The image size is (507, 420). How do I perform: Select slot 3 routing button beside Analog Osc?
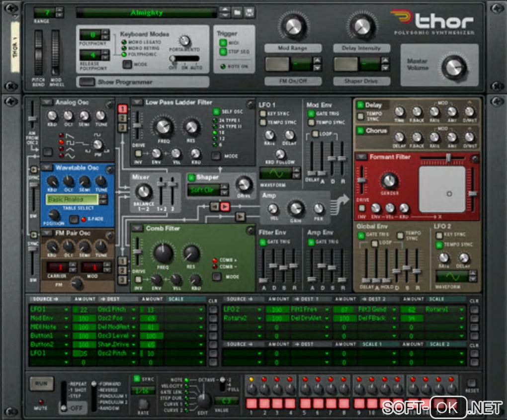(x=122, y=128)
